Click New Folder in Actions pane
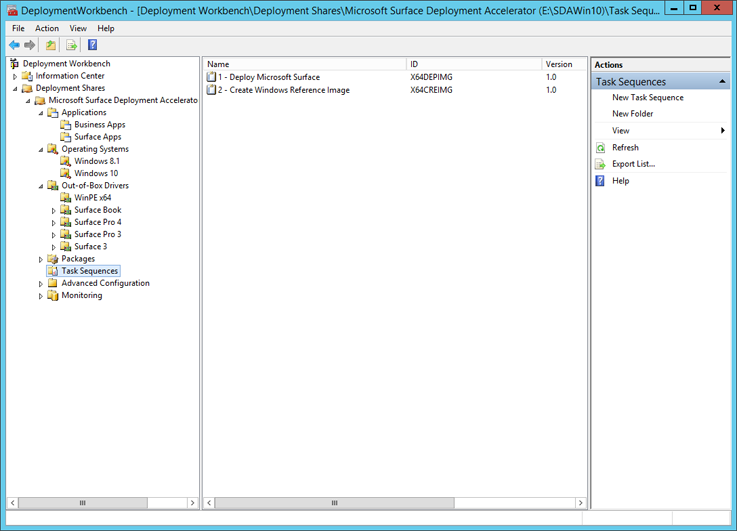Image resolution: width=737 pixels, height=531 pixels. click(632, 114)
